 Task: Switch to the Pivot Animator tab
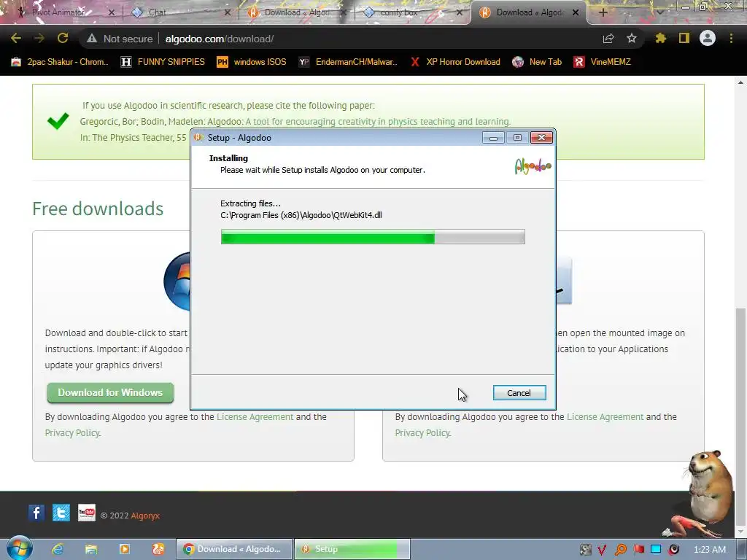60,12
